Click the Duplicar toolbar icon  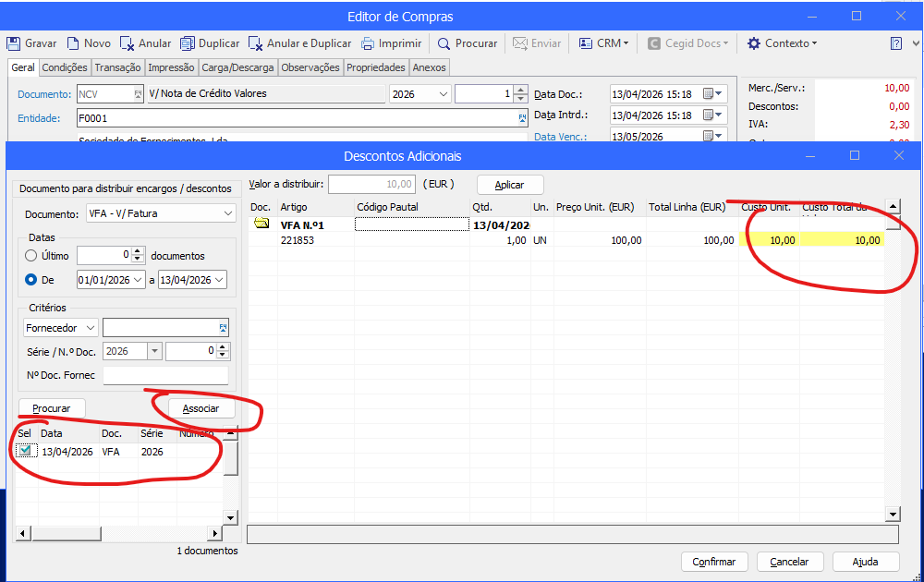[x=188, y=43]
